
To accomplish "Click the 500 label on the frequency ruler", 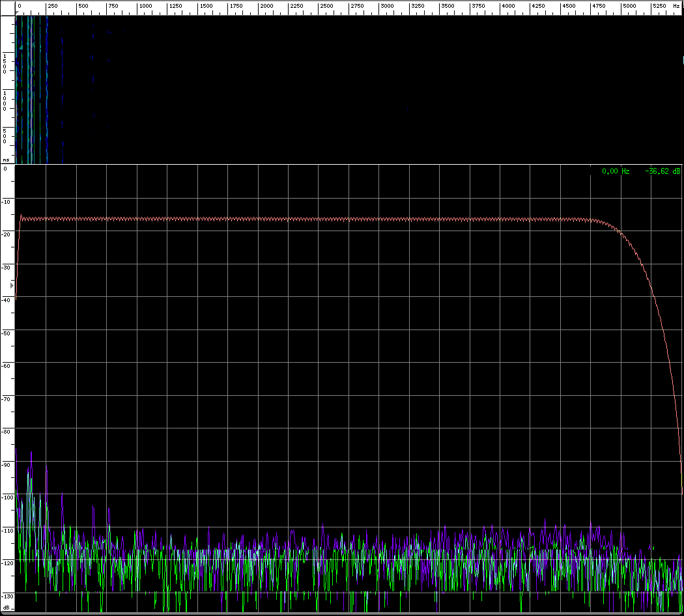I will 83,6.
